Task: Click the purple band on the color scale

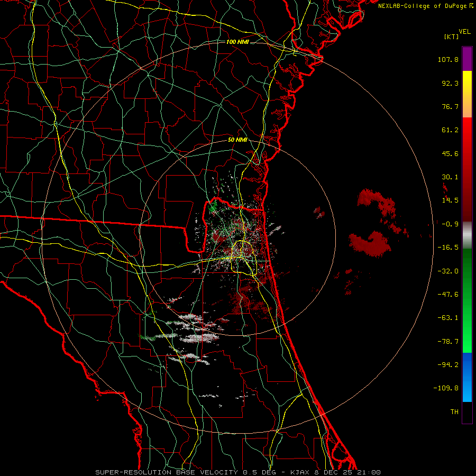Action: click(467, 59)
